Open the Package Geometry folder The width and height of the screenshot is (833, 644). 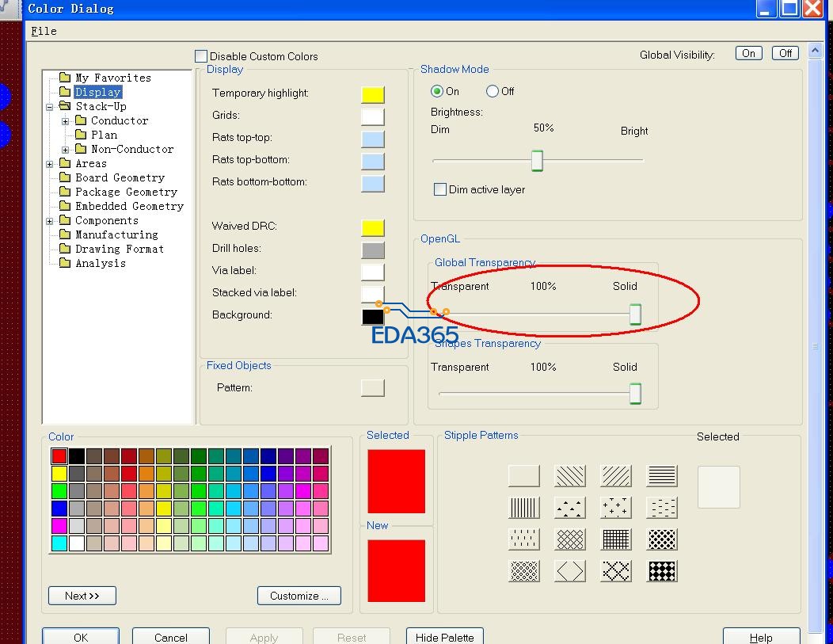tap(126, 192)
